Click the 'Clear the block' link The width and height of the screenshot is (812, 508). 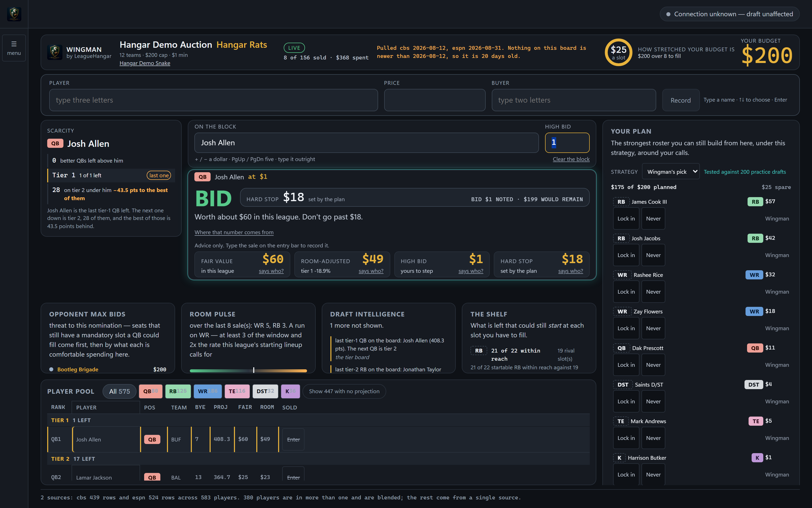tap(571, 159)
